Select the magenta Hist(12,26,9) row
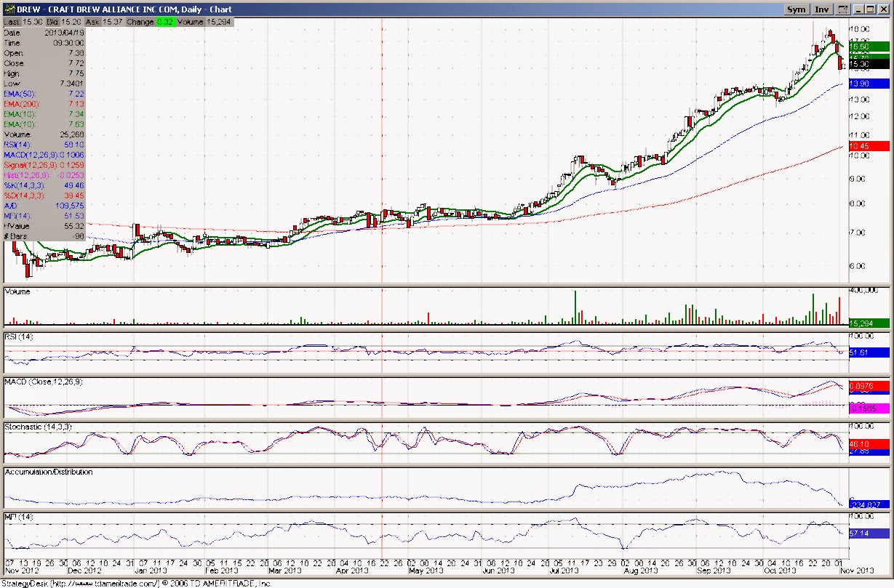 pos(44,174)
